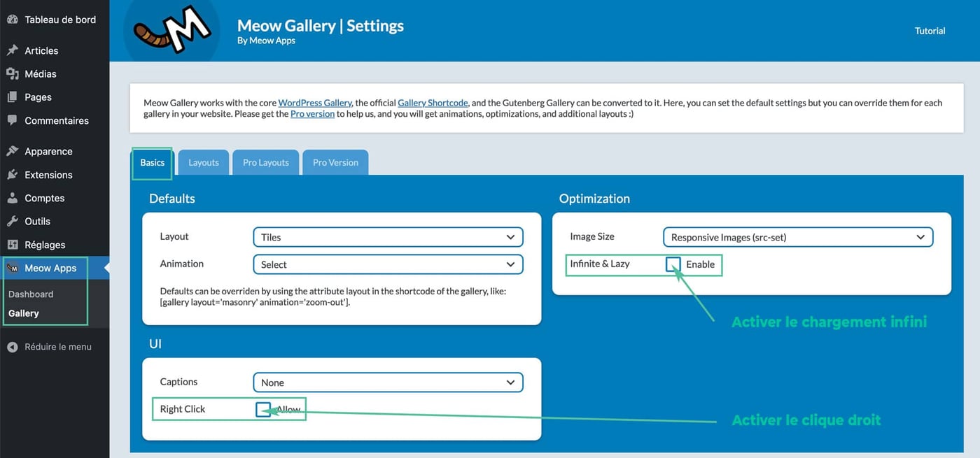Image resolution: width=980 pixels, height=458 pixels.
Task: Open Médias via its sidebar icon
Action: coord(12,73)
